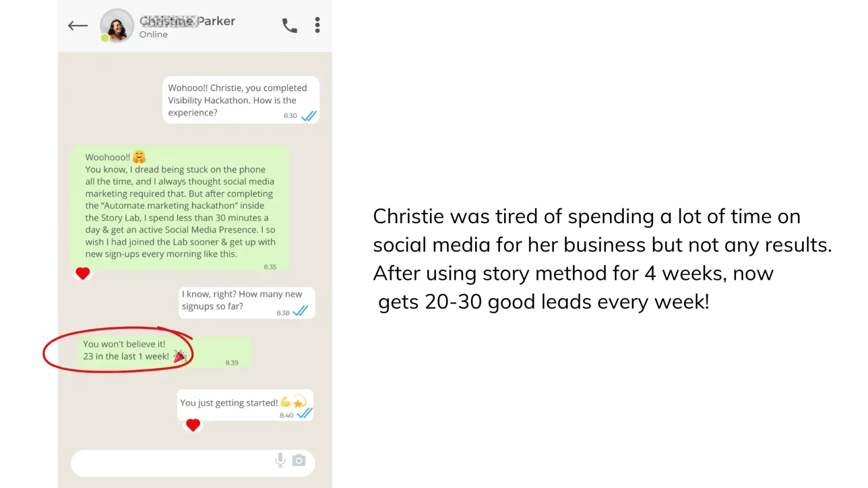Select the 'You just getting started!' bubble

[245, 405]
